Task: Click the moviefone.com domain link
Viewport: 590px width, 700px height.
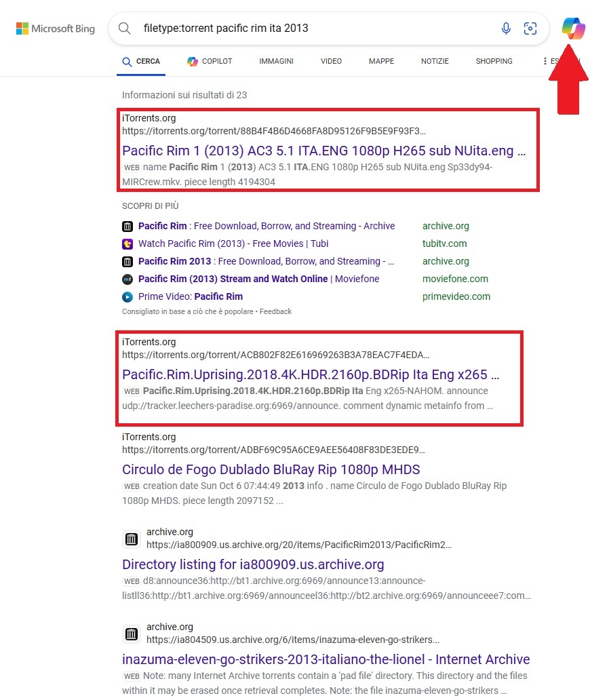Action: (x=455, y=279)
